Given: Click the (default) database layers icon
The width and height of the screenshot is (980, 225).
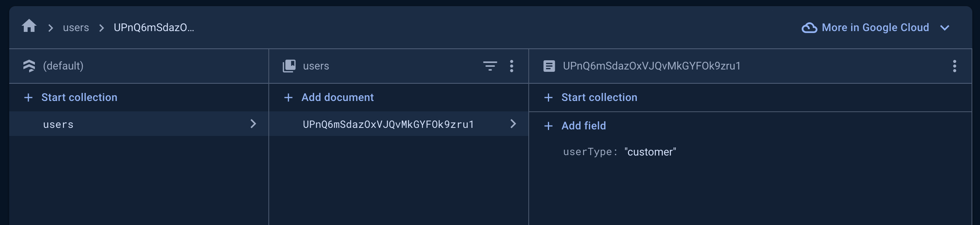Looking at the screenshot, I should [x=29, y=66].
